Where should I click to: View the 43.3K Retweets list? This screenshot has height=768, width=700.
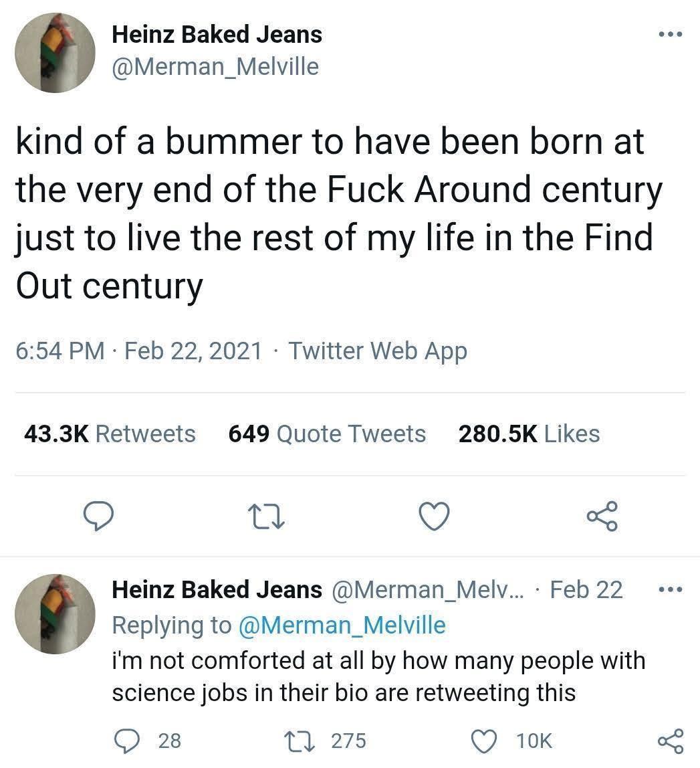(x=110, y=434)
